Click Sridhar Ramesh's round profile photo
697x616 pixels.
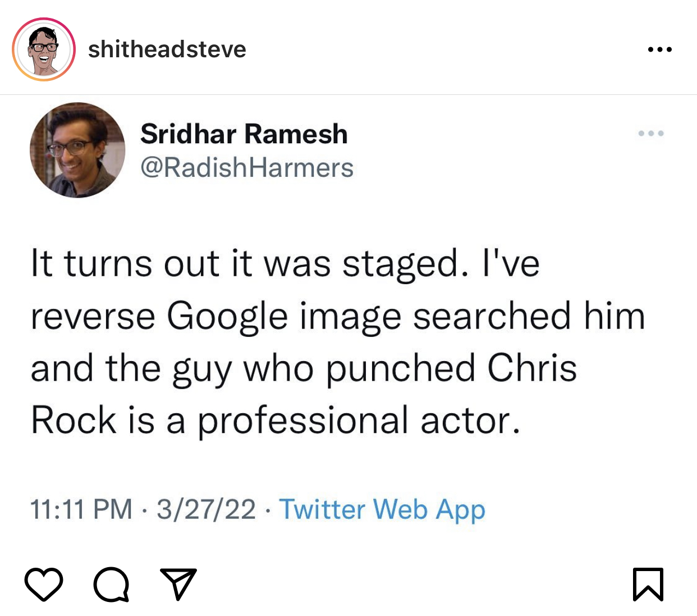point(77,150)
